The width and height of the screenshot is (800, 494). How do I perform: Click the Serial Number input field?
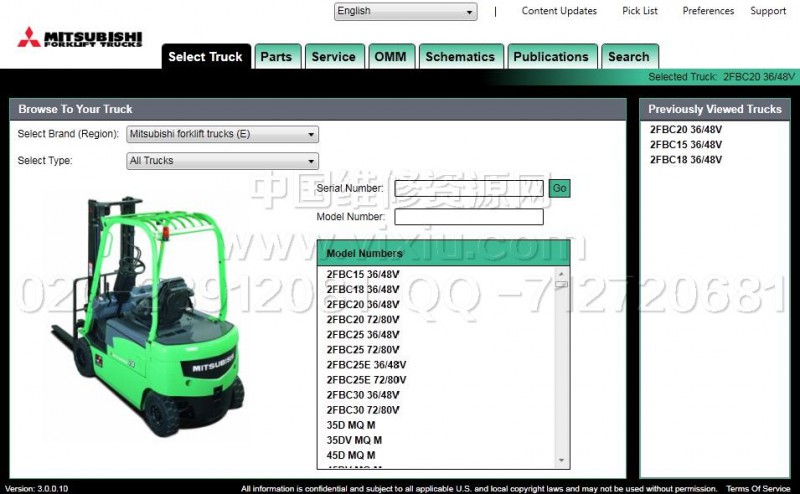[469, 188]
